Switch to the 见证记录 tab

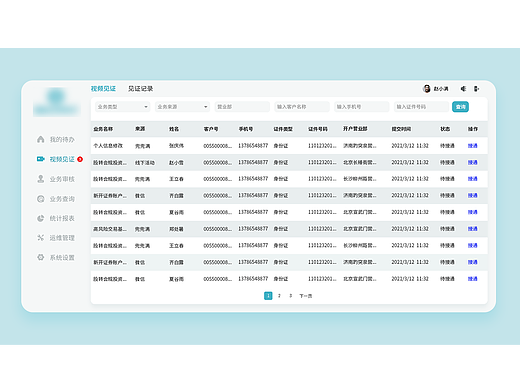141,89
